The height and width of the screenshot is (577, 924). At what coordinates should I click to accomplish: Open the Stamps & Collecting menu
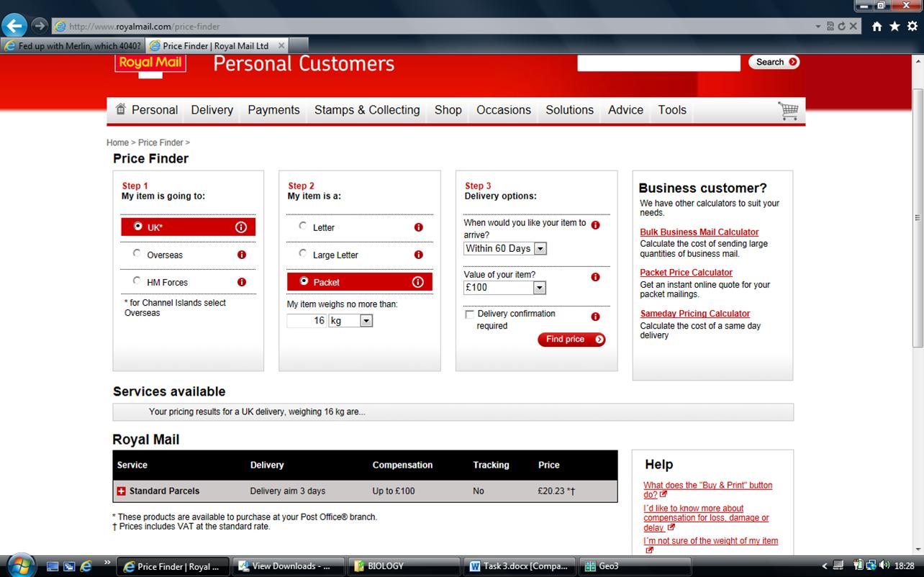(367, 110)
